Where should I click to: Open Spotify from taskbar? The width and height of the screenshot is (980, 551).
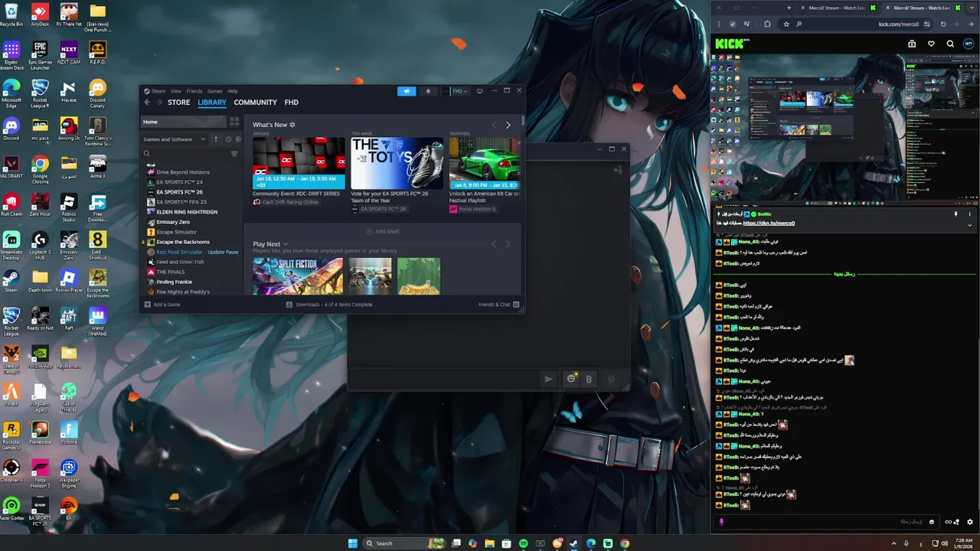click(524, 543)
